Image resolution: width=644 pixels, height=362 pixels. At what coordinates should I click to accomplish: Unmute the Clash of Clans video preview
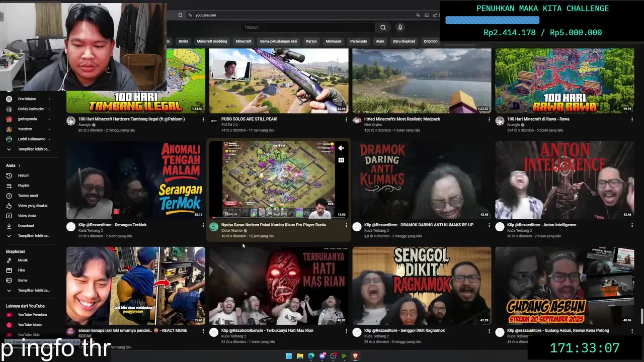[341, 148]
